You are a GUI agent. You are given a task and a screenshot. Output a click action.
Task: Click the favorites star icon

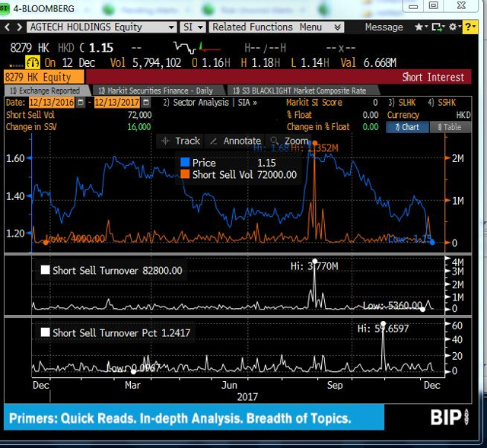pyautogui.click(x=419, y=27)
